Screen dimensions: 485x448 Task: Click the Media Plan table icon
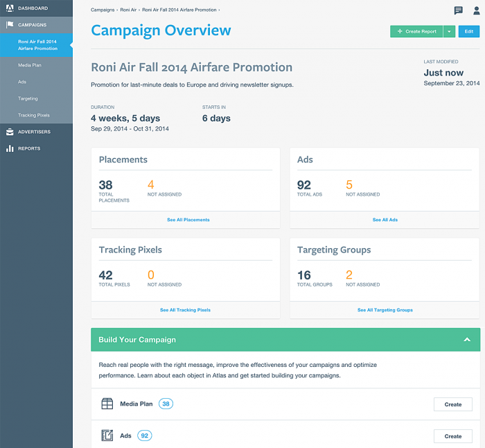coord(107,404)
